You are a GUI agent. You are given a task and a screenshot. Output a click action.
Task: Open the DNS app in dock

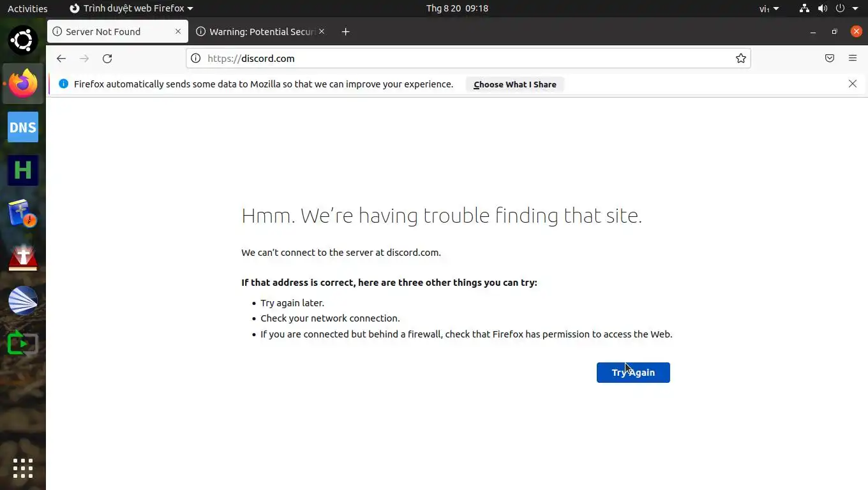tap(23, 127)
